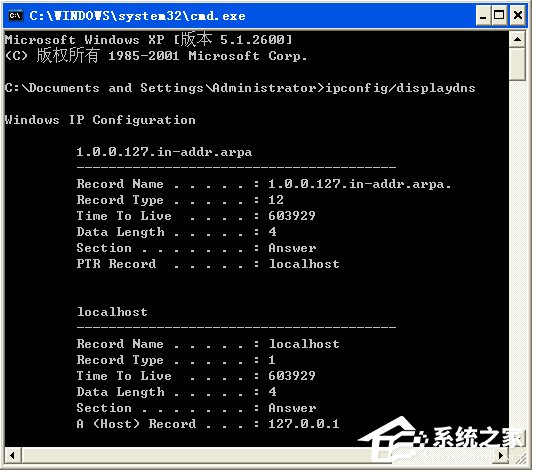Click the A (Host) Record 127.0.0.1 value

point(304,423)
